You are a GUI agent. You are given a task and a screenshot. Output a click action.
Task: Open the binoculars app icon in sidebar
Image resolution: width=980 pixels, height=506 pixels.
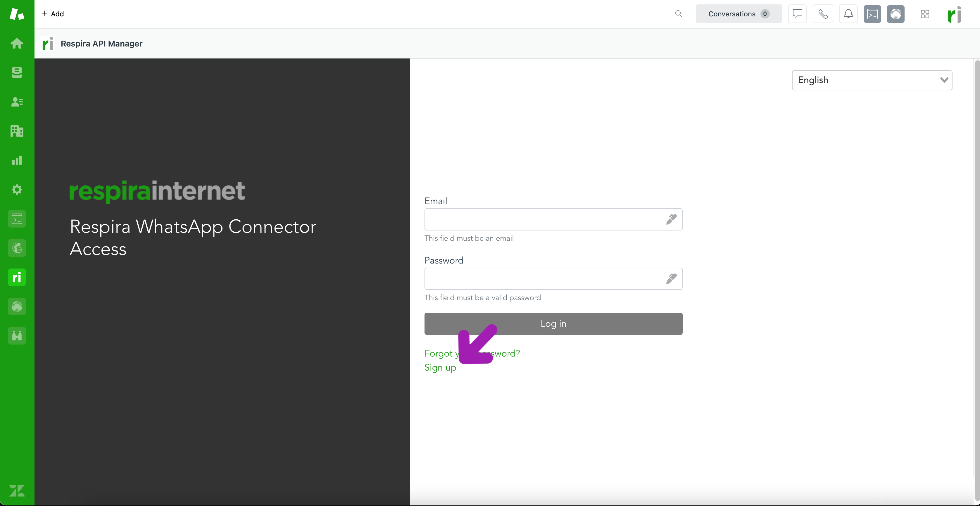pos(17,336)
